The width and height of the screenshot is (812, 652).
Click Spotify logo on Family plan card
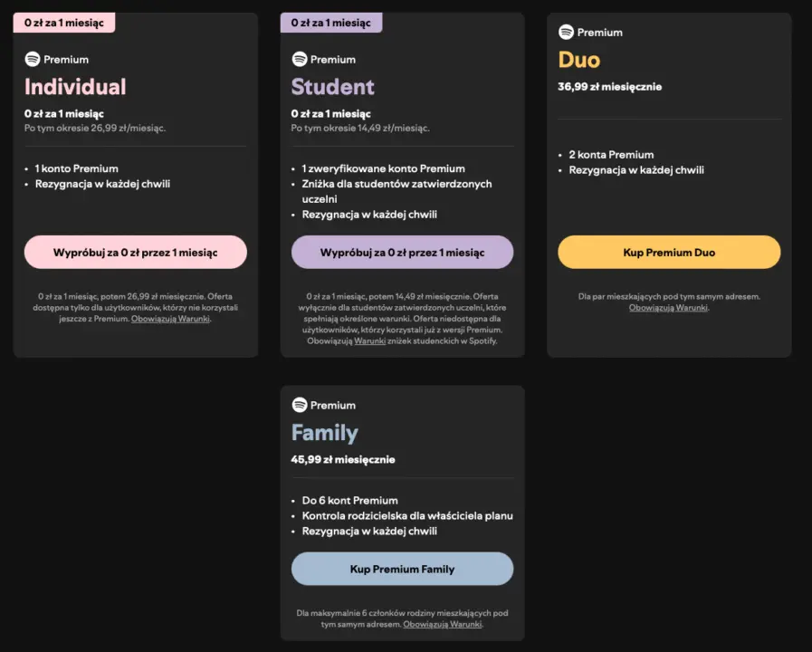300,405
